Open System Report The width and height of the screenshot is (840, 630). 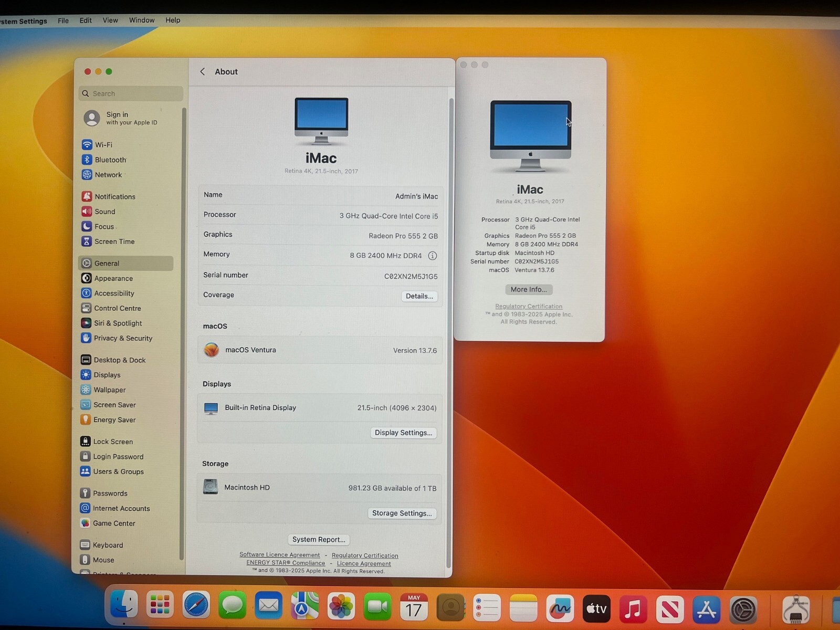319,539
